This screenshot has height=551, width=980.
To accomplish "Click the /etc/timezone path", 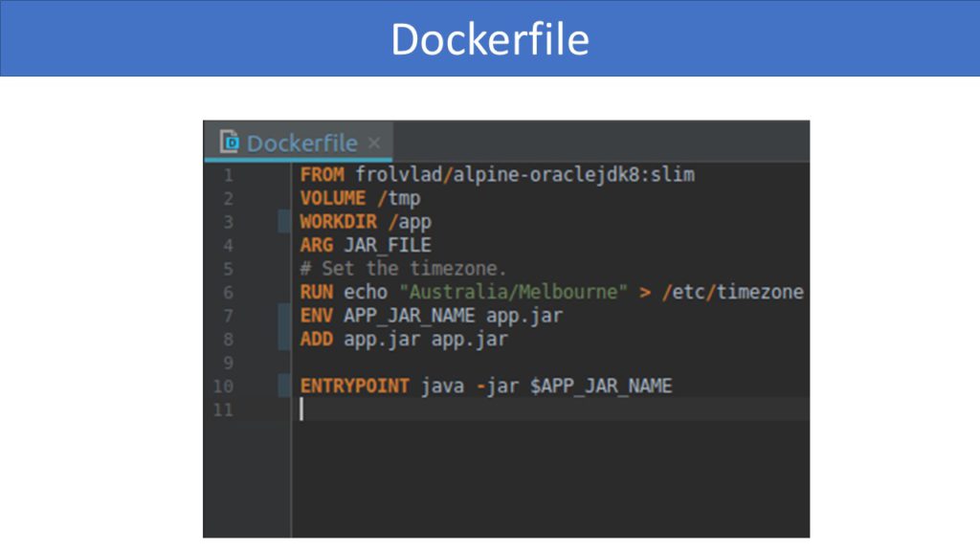I will tap(732, 292).
